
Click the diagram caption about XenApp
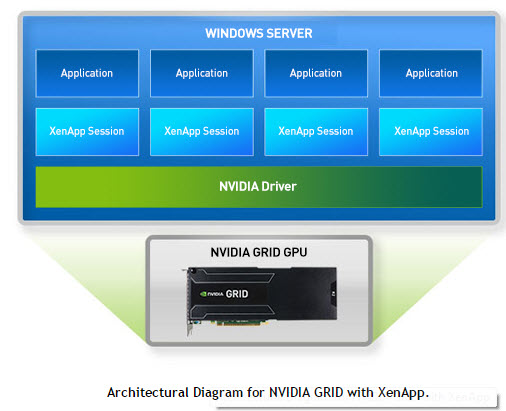268,392
